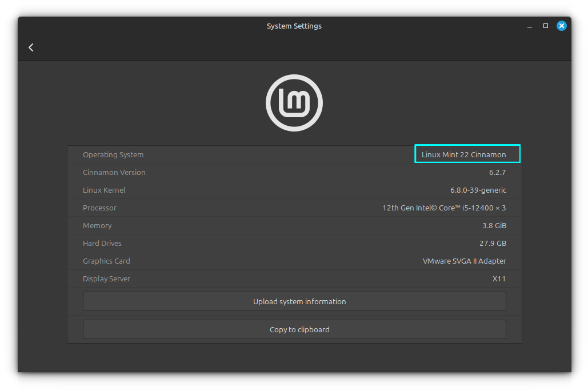Click the Cinnamon Version value 6.2.7
This screenshot has height=390, width=588.
(498, 172)
